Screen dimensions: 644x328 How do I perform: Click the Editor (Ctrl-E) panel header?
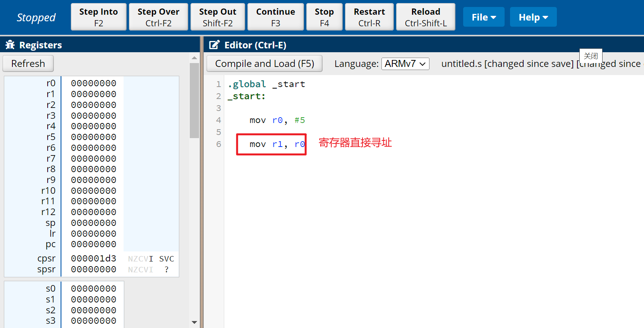pyautogui.click(x=424, y=45)
